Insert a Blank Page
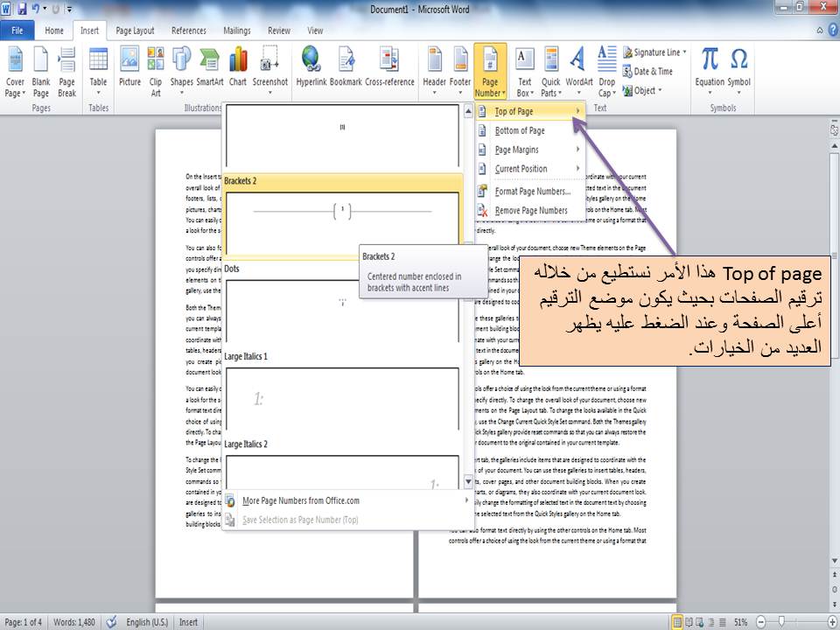This screenshot has width=840, height=630. (41, 73)
